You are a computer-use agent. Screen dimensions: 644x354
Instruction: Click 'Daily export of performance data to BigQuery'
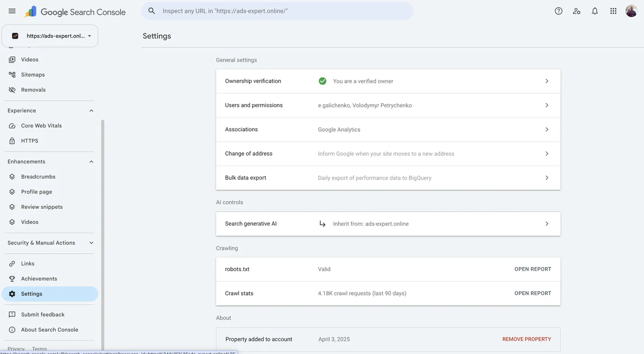(374, 178)
